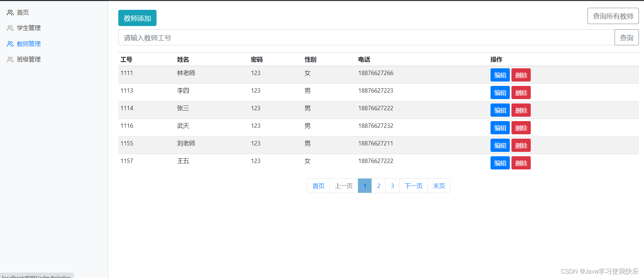Delete teacher 刘老师 row 1155

pos(521,145)
